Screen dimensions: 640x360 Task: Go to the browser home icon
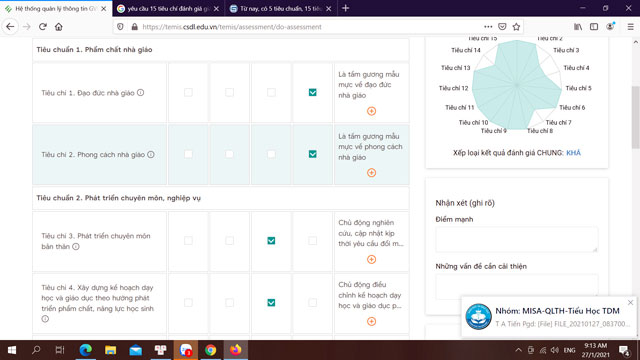(59, 27)
